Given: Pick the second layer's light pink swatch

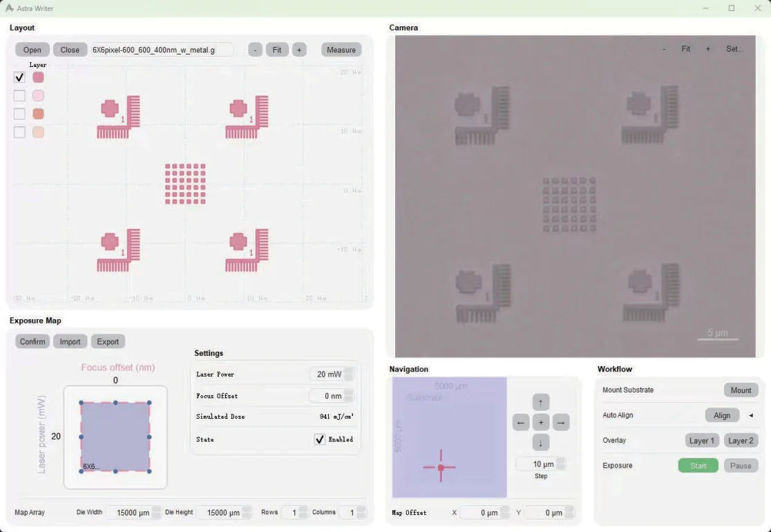Looking at the screenshot, I should 38,95.
